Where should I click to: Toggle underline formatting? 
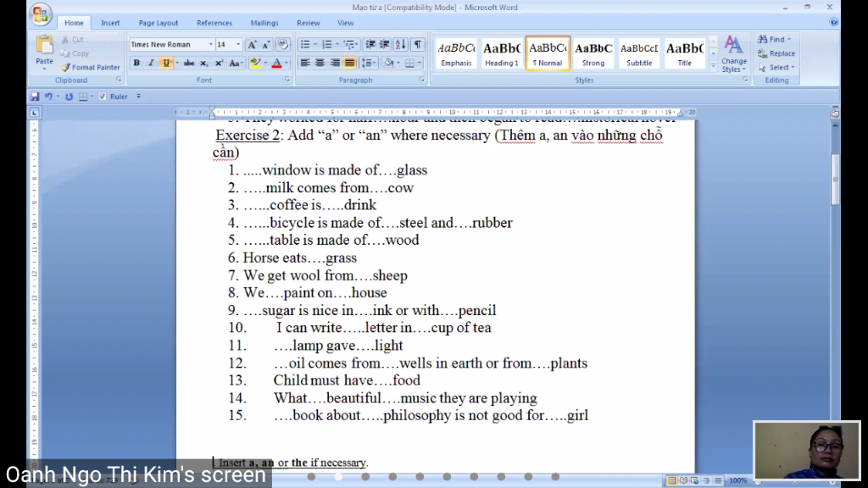[x=166, y=63]
